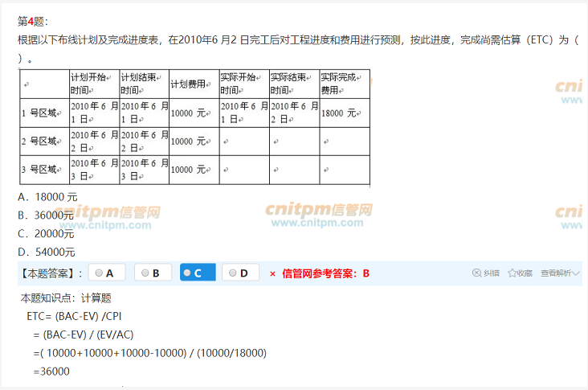
Task: Click the red X wrong-answer mark
Action: 272,273
